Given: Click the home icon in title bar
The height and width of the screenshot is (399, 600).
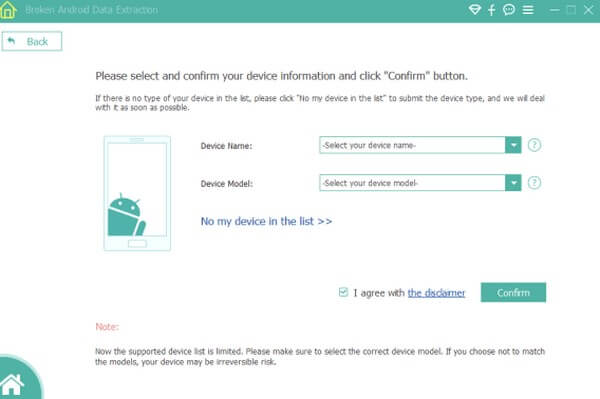Looking at the screenshot, I should (8, 10).
